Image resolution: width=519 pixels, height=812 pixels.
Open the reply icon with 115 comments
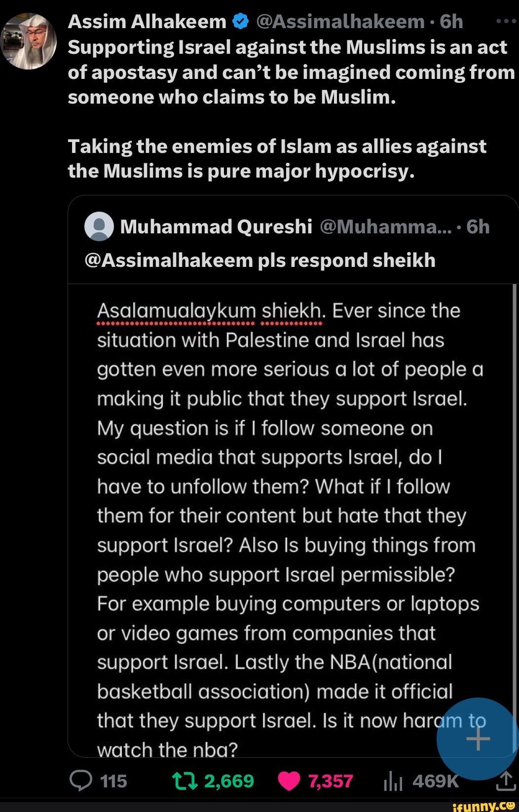81,781
